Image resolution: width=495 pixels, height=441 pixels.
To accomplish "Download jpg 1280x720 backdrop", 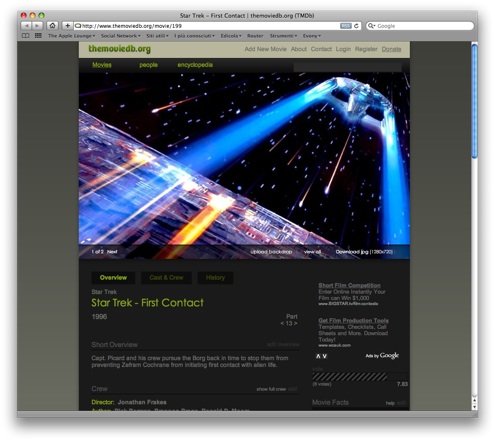I will [364, 252].
